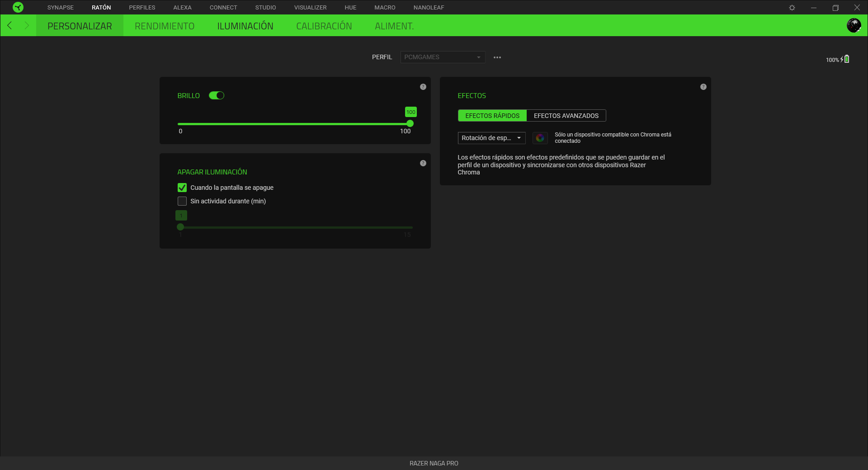
Task: Click the battery status icon
Action: tap(846, 59)
